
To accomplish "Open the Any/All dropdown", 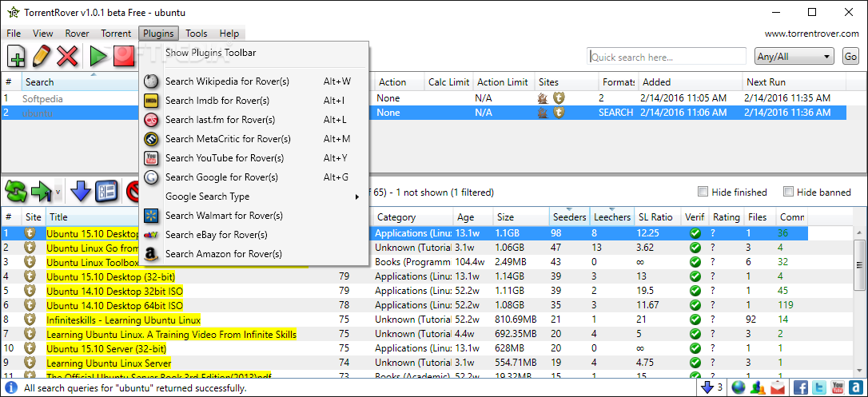I will pos(794,57).
